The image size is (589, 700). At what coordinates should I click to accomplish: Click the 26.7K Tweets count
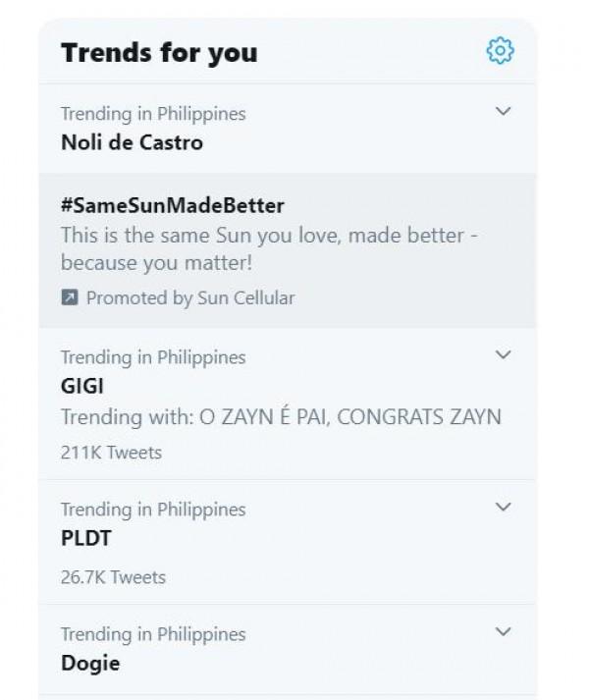(x=113, y=577)
